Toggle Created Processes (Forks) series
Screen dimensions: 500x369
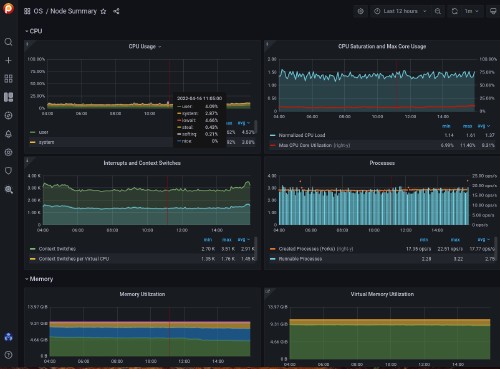pos(316,249)
